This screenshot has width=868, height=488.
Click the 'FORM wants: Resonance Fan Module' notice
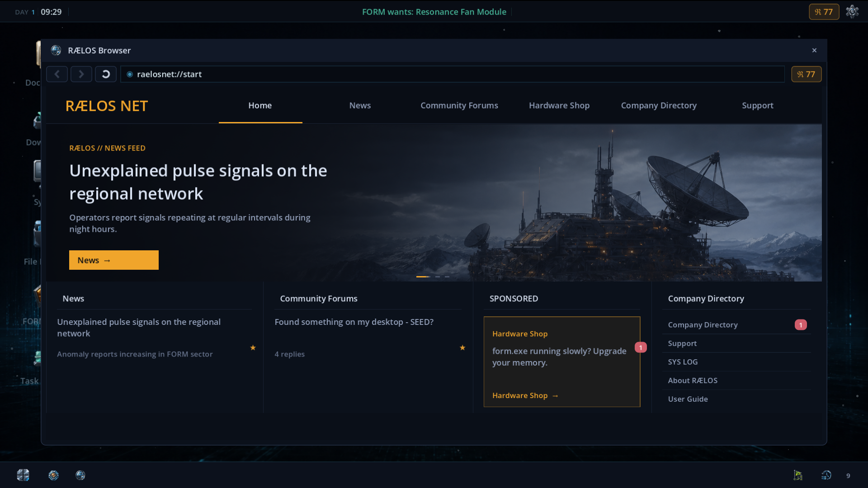pos(434,12)
